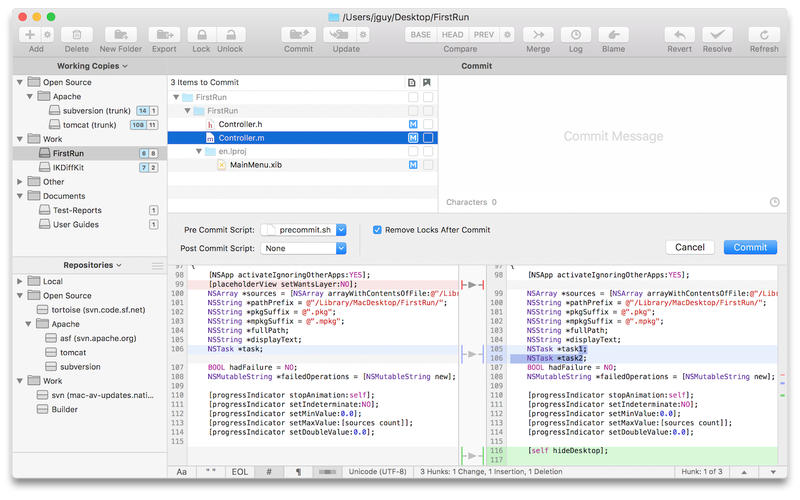Compare against BASE revision
The image size is (800, 500).
pyautogui.click(x=420, y=35)
